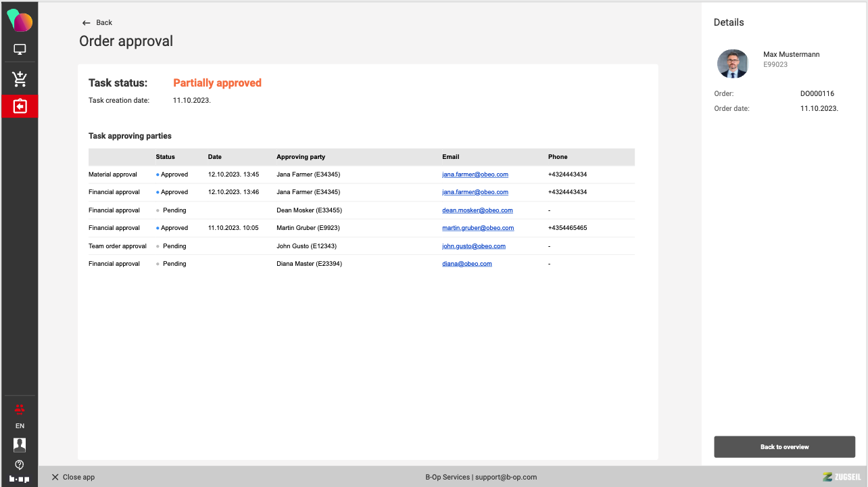Click the Back arrow above Order approval

(97, 22)
